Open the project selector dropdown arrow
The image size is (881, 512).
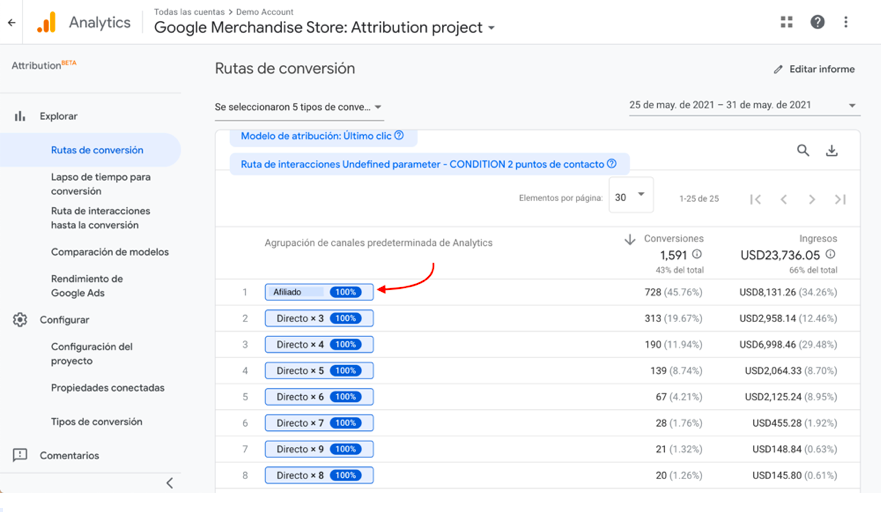pyautogui.click(x=492, y=28)
